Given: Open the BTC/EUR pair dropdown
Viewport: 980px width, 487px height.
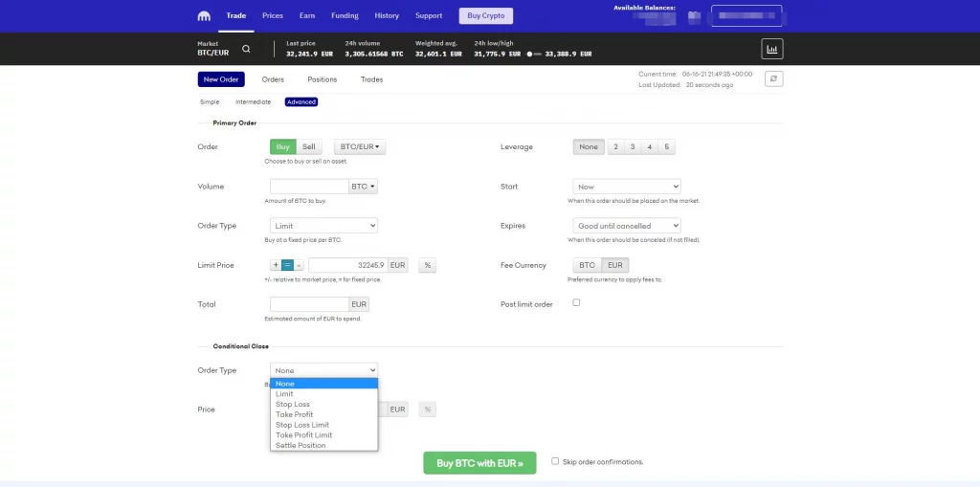Looking at the screenshot, I should coord(360,147).
